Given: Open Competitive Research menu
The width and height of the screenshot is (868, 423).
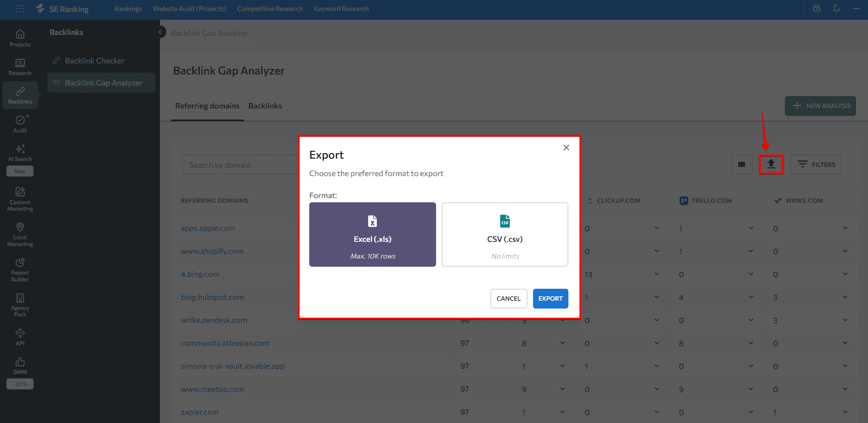Looking at the screenshot, I should click(270, 9).
